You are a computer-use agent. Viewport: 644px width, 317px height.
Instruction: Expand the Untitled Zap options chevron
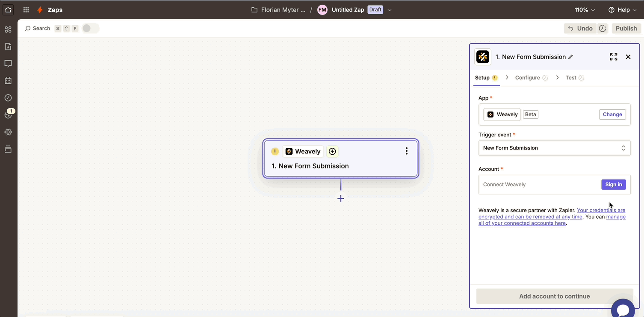pyautogui.click(x=390, y=10)
